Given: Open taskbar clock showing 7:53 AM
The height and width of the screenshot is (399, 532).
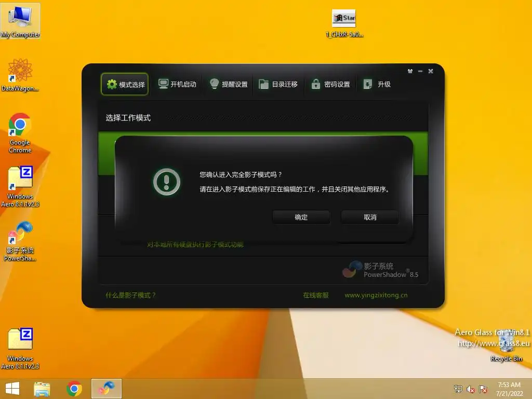Looking at the screenshot, I should point(509,389).
